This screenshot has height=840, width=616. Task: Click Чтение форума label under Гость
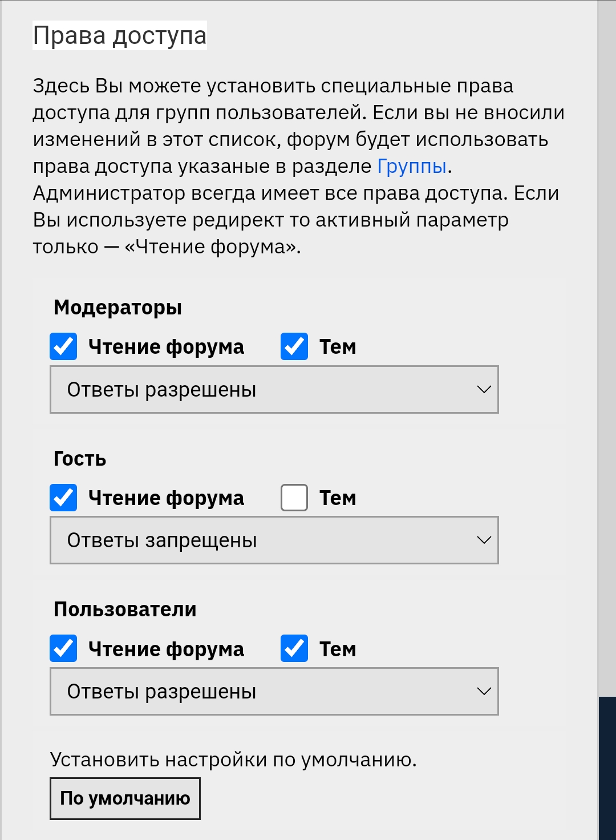click(166, 498)
